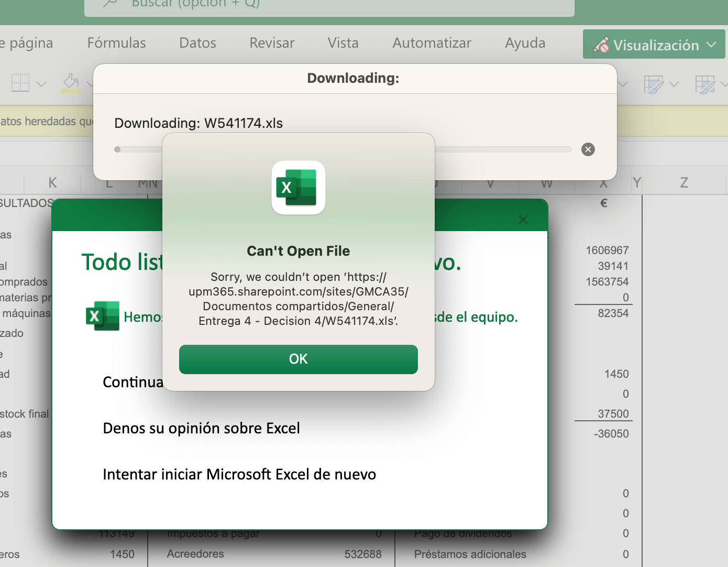Select column Y header
728x567 pixels.
pos(637,183)
